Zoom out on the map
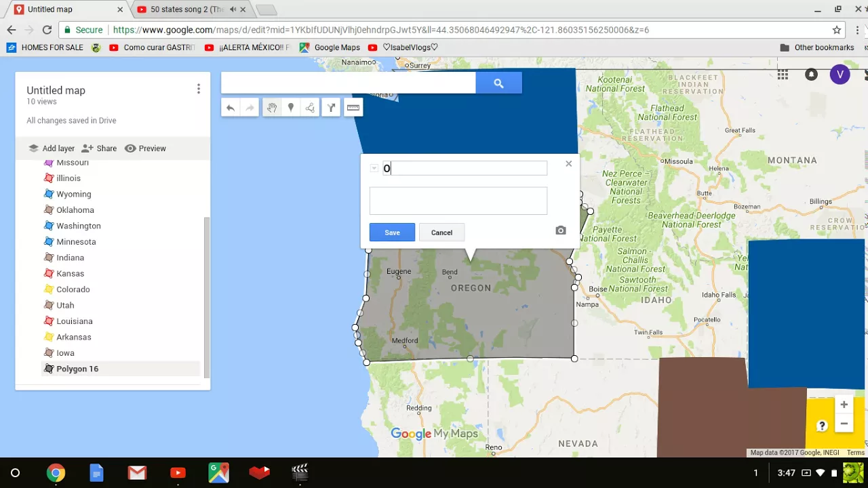Image resolution: width=868 pixels, height=488 pixels. point(844,424)
